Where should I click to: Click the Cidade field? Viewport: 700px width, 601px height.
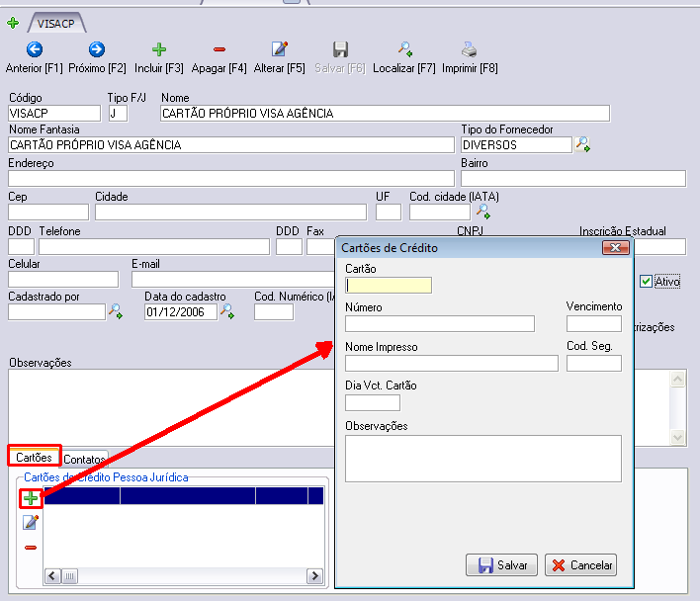[230, 213]
